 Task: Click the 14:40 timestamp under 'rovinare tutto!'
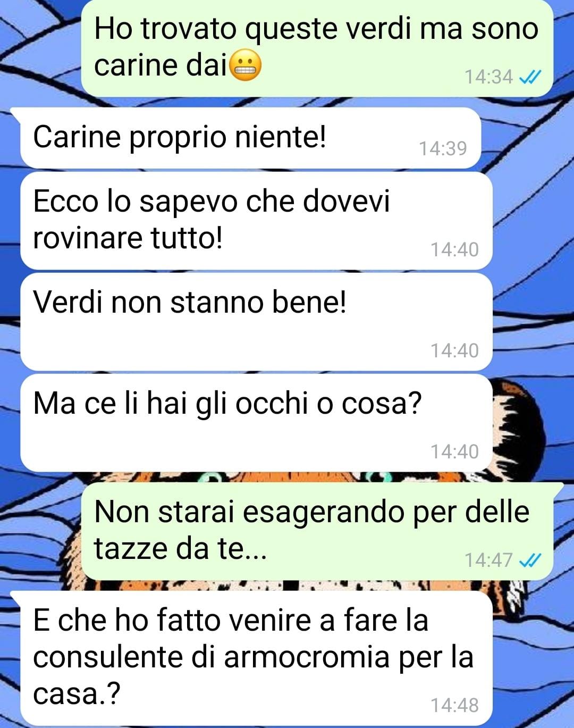click(x=454, y=249)
